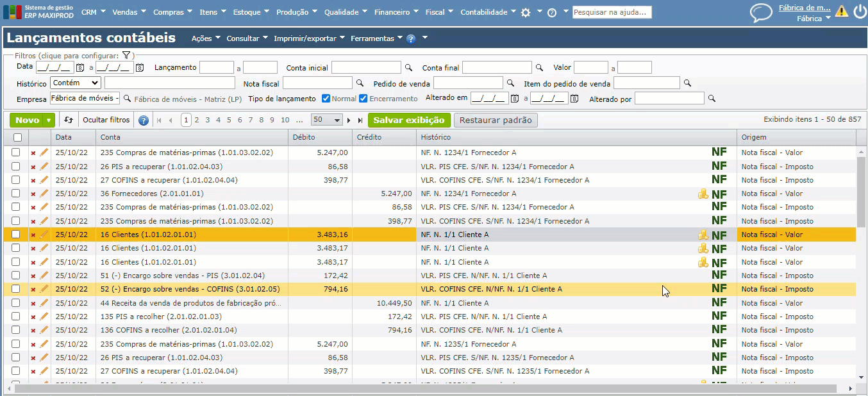Click the refresh icon beside Novo
Viewport: 868px width, 396px height.
click(69, 120)
